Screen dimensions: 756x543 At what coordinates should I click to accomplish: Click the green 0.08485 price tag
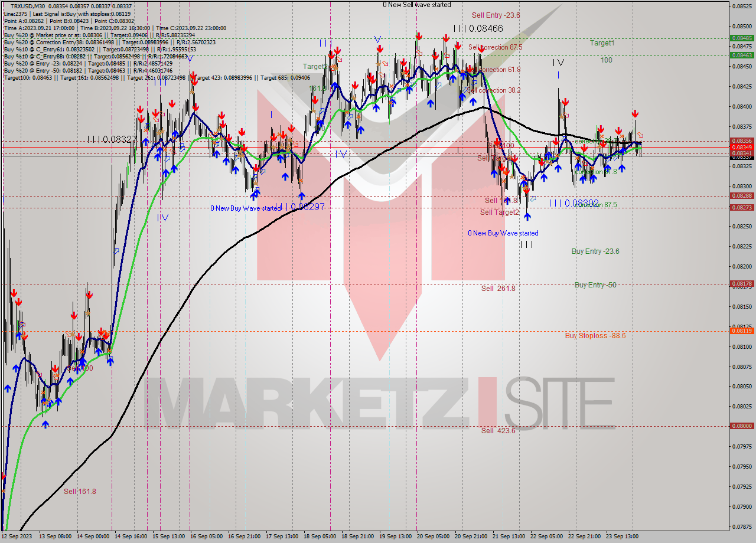[742, 38]
